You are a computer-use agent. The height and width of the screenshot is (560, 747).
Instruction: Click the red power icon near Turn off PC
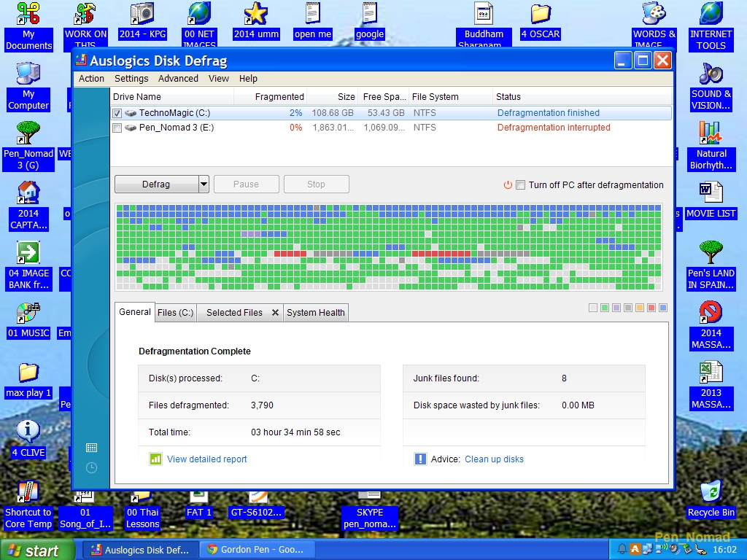pos(508,184)
